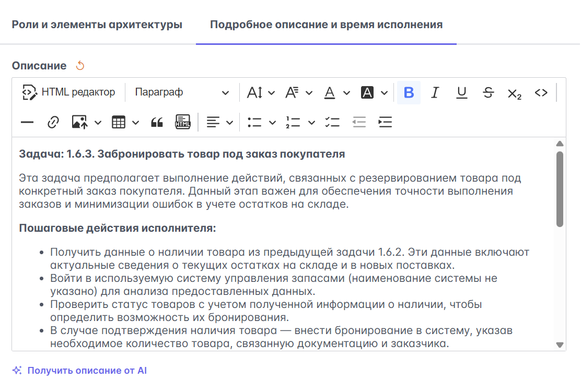The height and width of the screenshot is (392, 581).
Task: Click the insert table icon
Action: [119, 122]
